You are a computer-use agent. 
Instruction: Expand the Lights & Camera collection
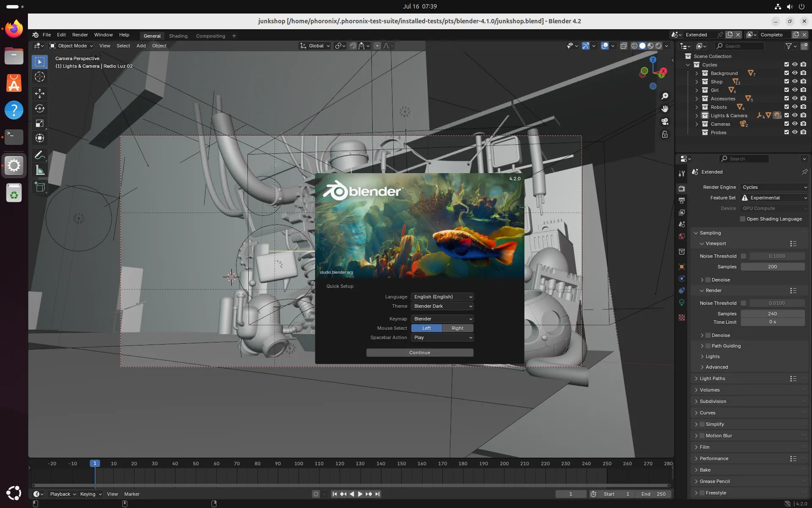point(697,116)
